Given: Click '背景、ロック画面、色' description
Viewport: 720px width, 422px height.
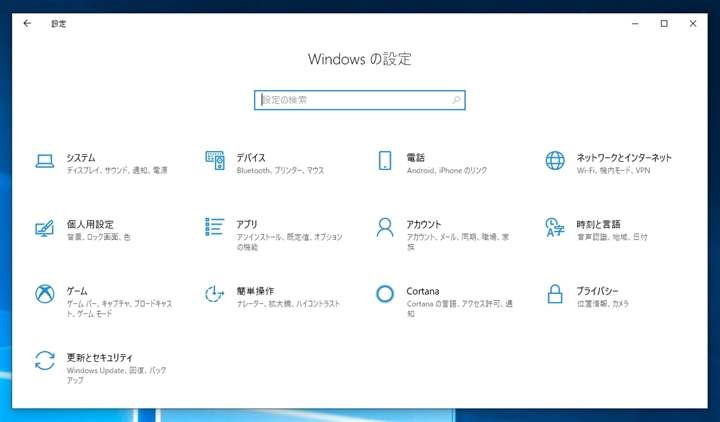Looking at the screenshot, I should (99, 237).
